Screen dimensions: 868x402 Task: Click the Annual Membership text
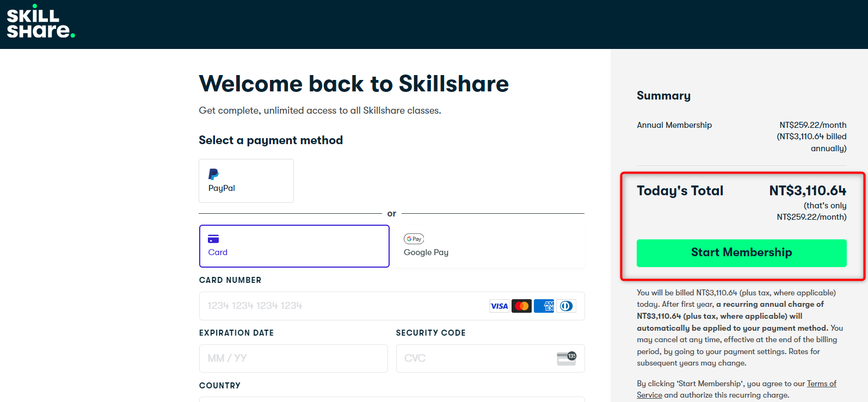674,125
